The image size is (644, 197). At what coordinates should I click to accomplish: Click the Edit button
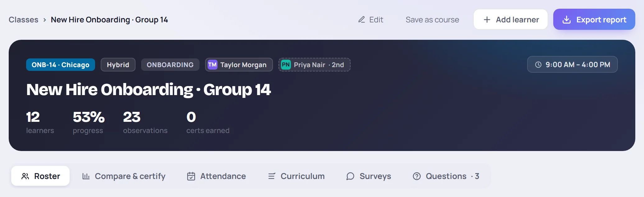[x=370, y=20]
